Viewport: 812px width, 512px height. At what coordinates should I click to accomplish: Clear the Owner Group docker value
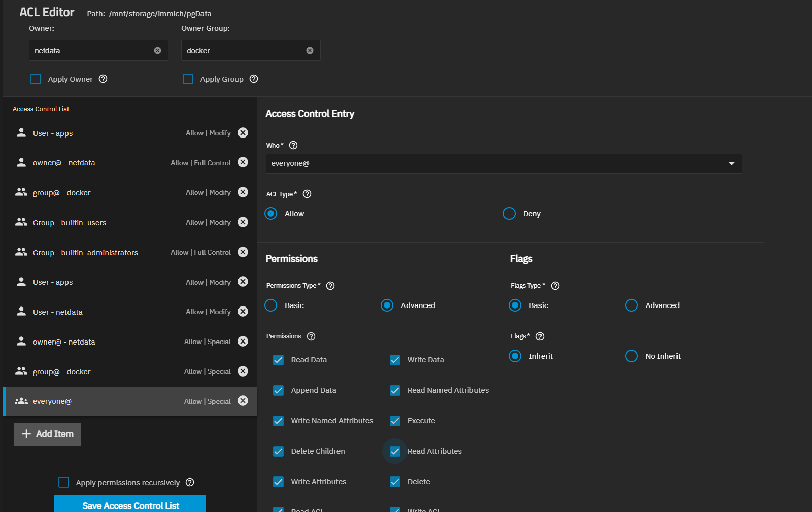[310, 51]
